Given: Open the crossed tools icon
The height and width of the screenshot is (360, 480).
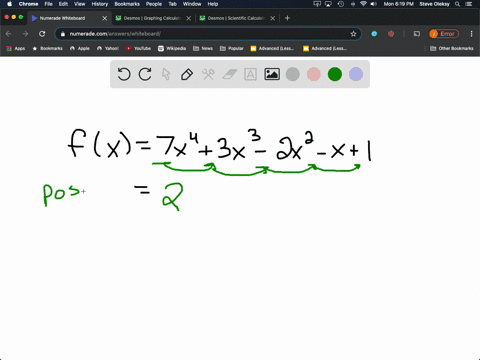Looking at the screenshot, I should 208,74.
